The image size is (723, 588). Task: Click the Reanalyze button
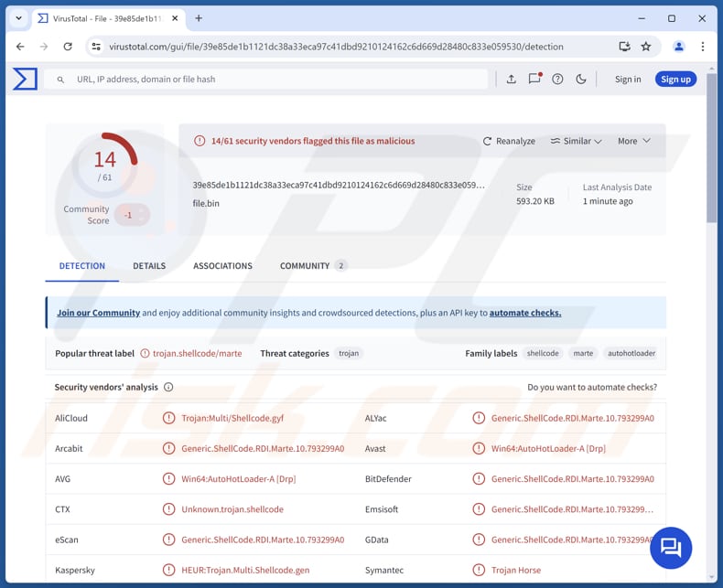coord(509,141)
